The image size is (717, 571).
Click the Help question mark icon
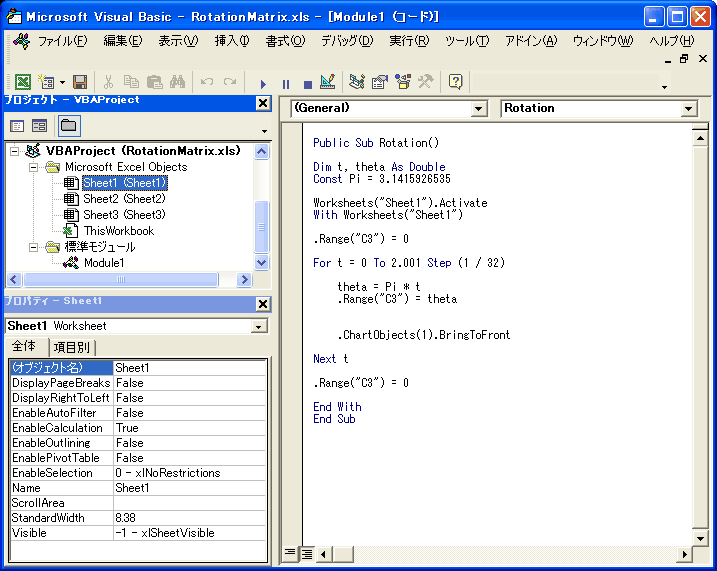(x=455, y=82)
